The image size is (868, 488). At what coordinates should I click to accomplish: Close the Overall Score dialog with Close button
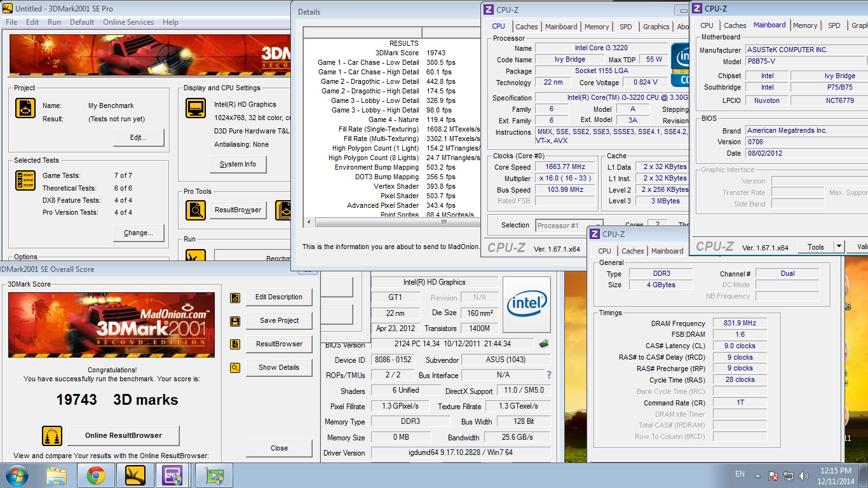[x=279, y=448]
